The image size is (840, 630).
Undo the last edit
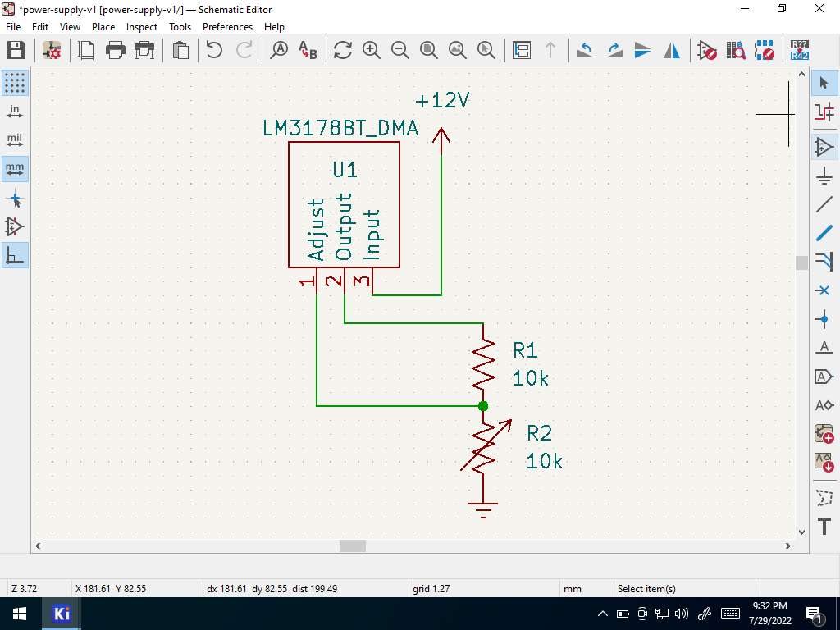tap(214, 50)
